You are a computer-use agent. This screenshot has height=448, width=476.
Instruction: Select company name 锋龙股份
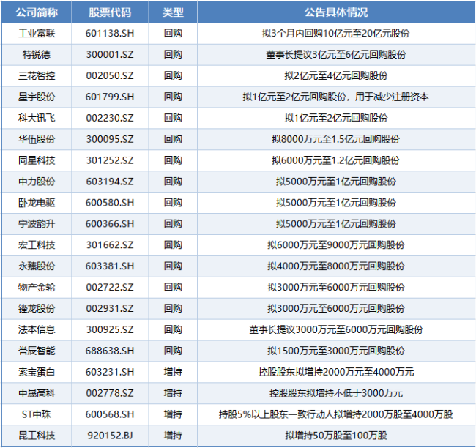[x=37, y=309]
